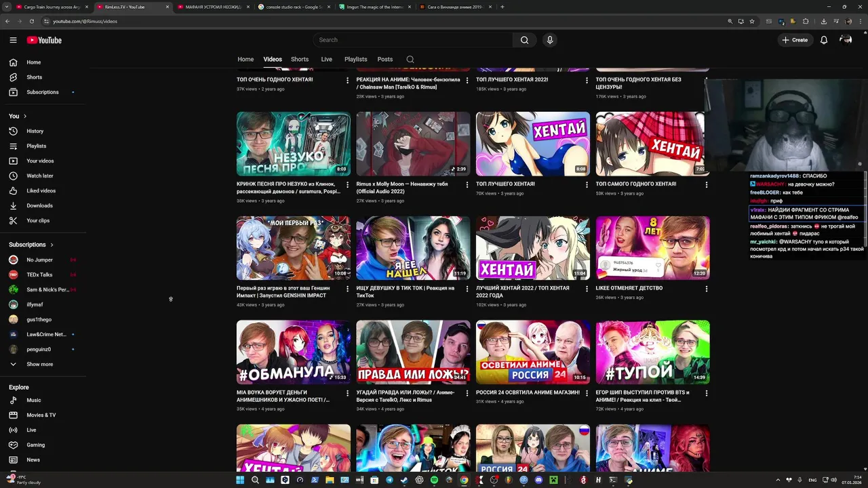Viewport: 868px width, 488px height.
Task: Open Discord from the taskbar
Action: click(x=539, y=480)
